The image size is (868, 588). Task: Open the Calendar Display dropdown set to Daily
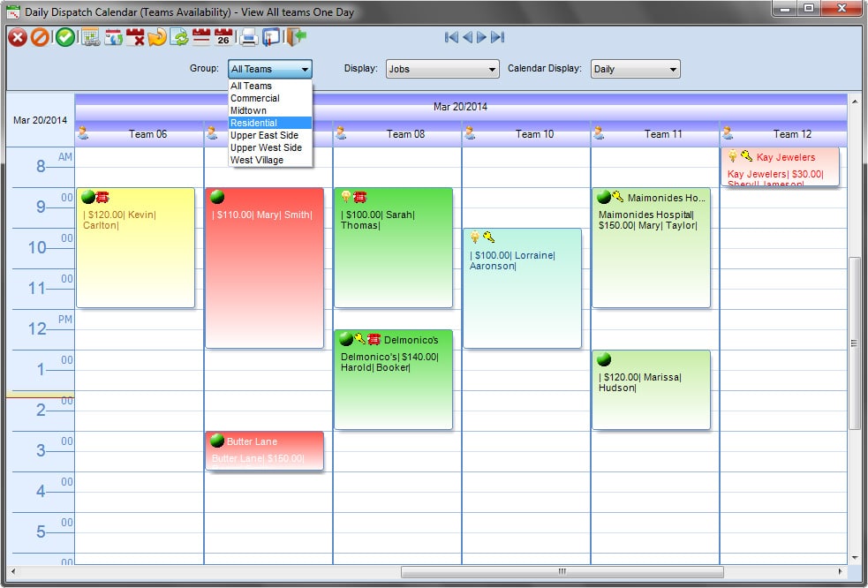pyautogui.click(x=636, y=69)
